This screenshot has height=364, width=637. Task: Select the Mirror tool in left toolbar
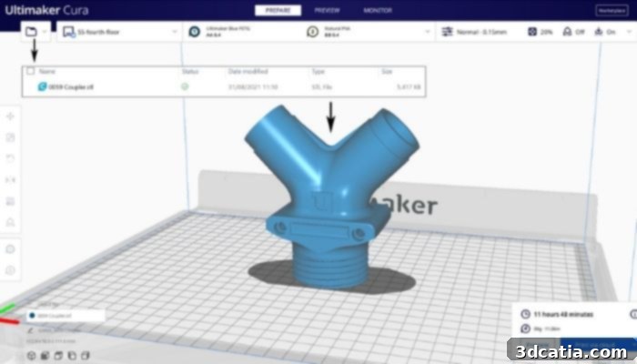10,180
